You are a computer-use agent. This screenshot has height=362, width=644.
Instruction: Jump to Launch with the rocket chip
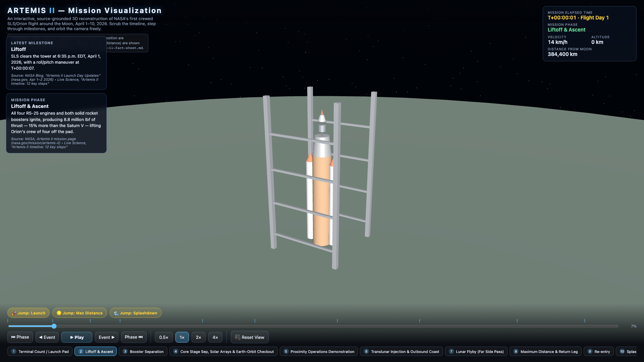point(29,313)
